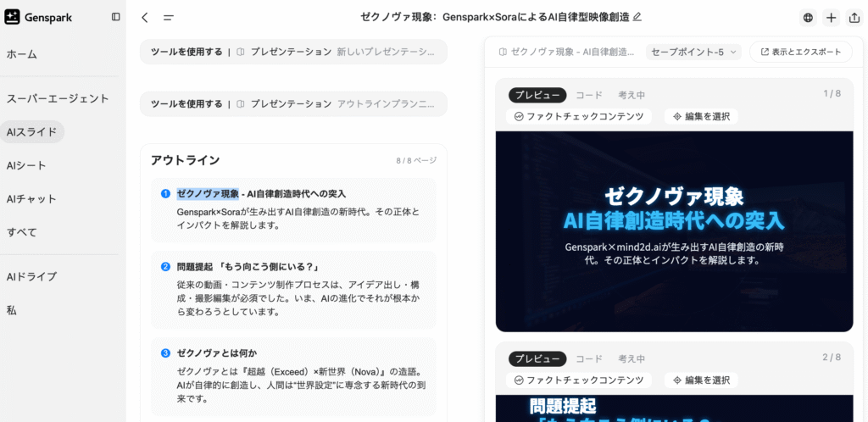Click ファクトチェックコンテンツ on slide 2/8

(x=579, y=380)
